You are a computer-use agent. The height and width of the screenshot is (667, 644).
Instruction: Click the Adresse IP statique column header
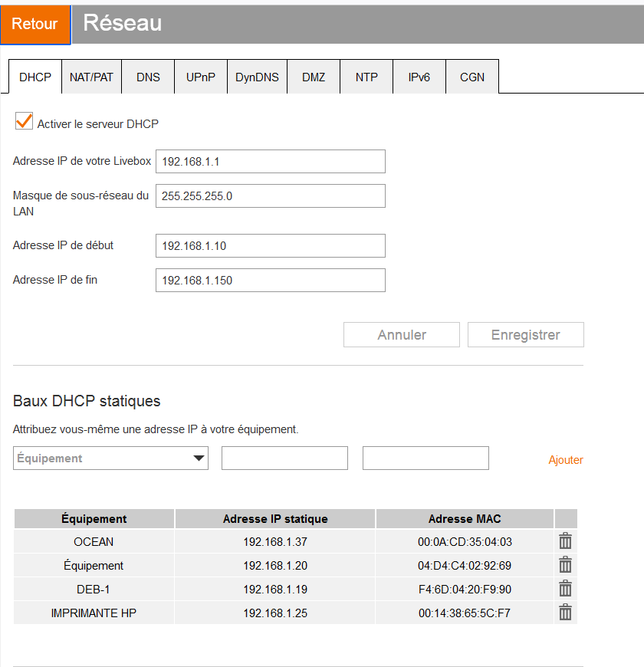tap(275, 518)
